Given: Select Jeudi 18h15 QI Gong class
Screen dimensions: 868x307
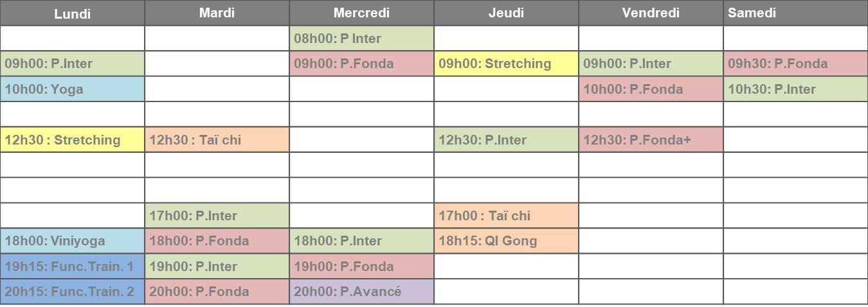Looking at the screenshot, I should (507, 241).
